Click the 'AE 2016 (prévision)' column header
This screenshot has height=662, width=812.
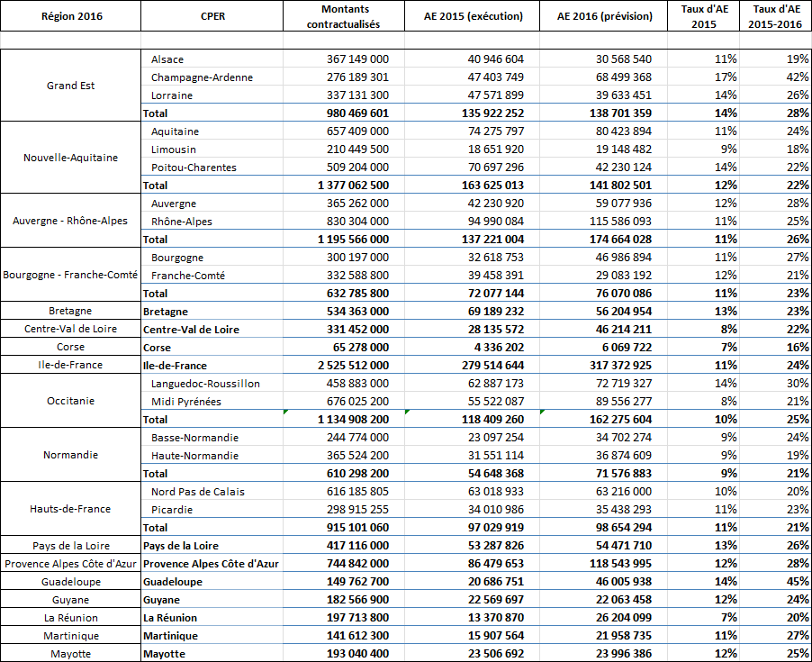tap(604, 16)
